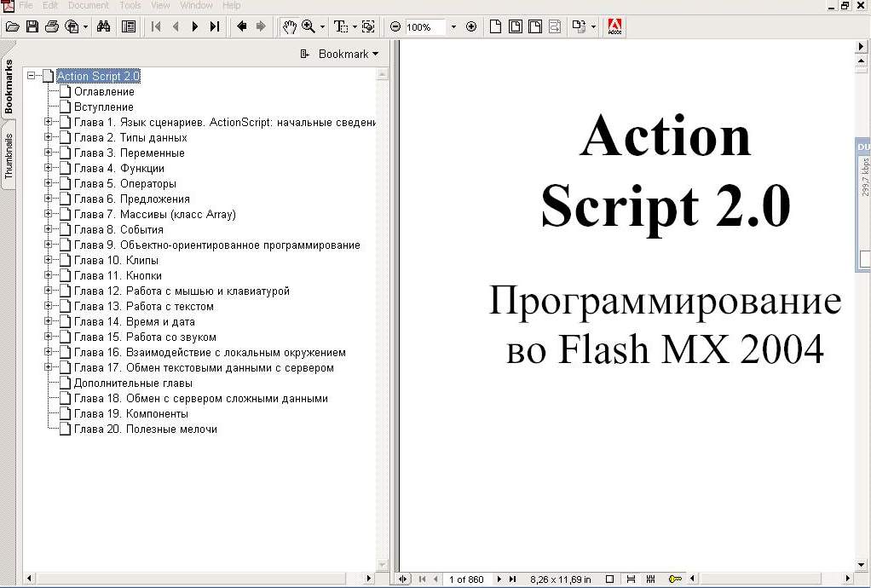
Task: Open the zoom percentage dropdown arrow
Action: pos(453,26)
